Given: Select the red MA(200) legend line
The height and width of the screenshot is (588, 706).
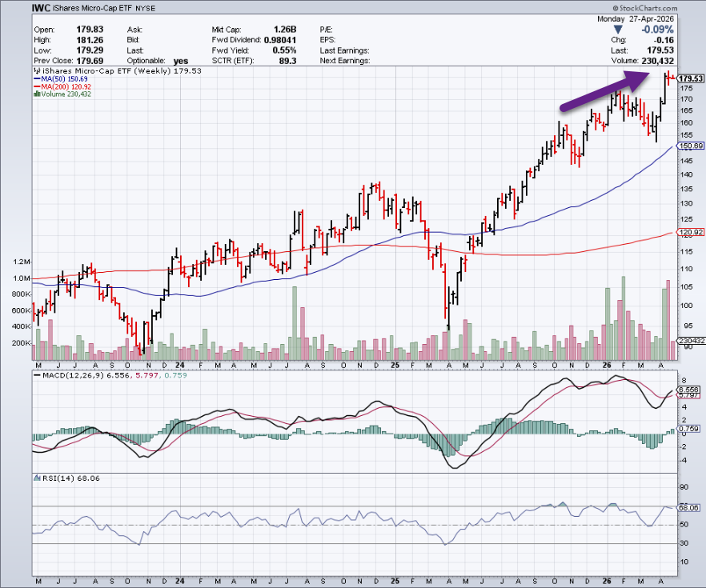Looking at the screenshot, I should [37, 87].
